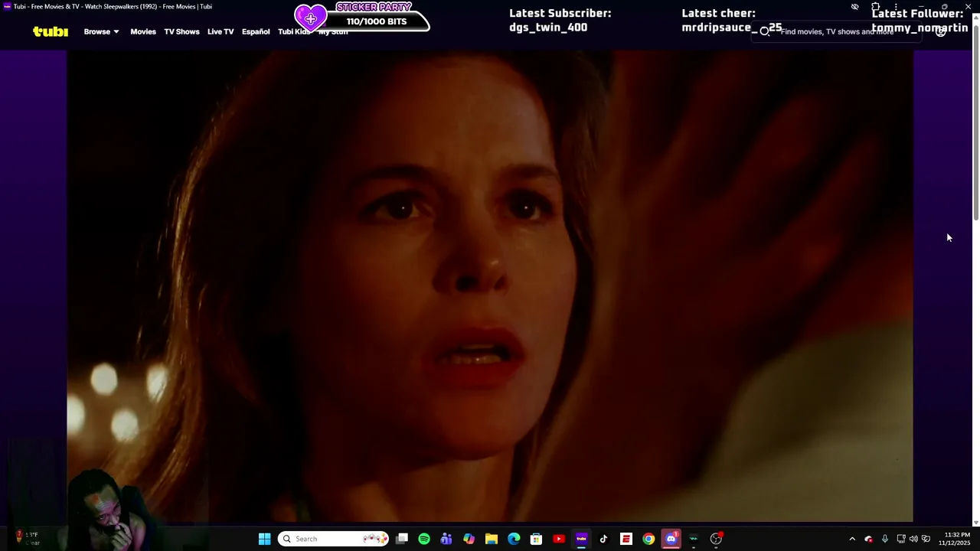
Task: Open the black app icon right of Discord
Action: click(x=694, y=539)
